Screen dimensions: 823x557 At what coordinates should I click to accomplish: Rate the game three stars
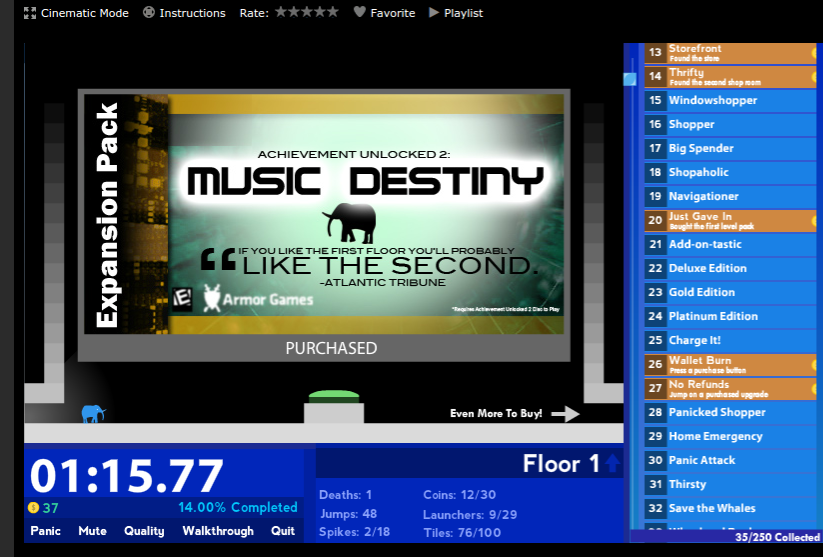[307, 12]
